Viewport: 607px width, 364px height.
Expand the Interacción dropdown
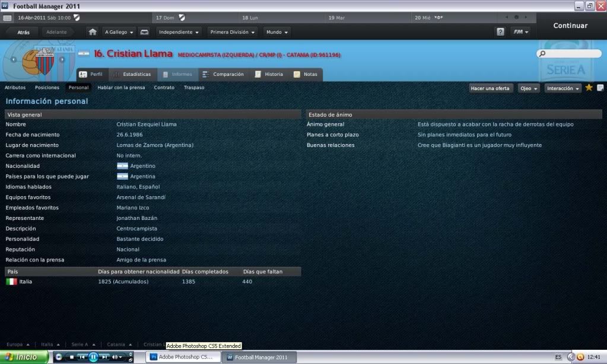click(563, 88)
